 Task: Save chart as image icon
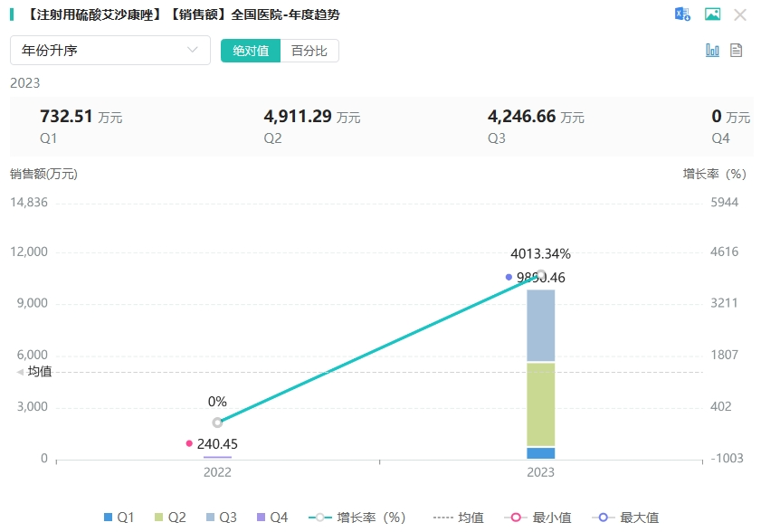712,14
